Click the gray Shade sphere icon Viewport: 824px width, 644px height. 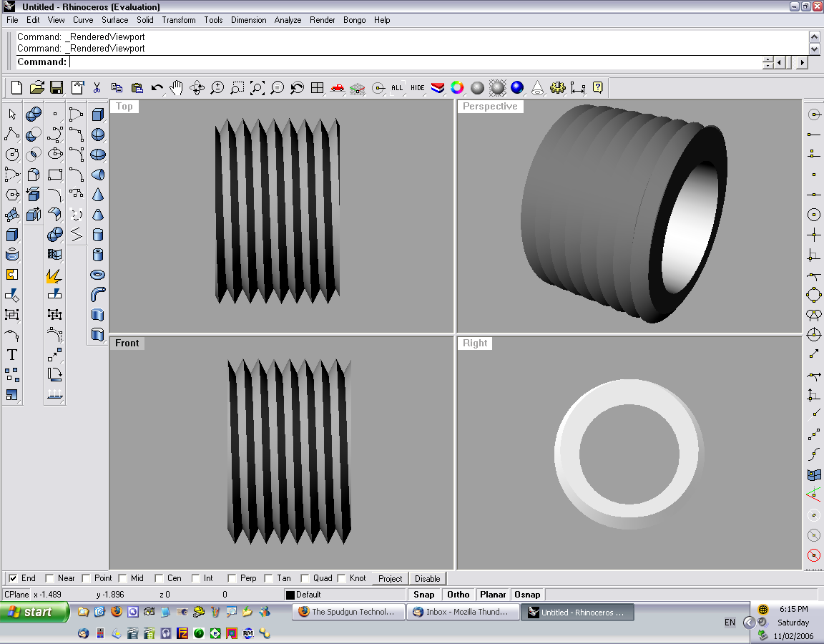pos(477,88)
